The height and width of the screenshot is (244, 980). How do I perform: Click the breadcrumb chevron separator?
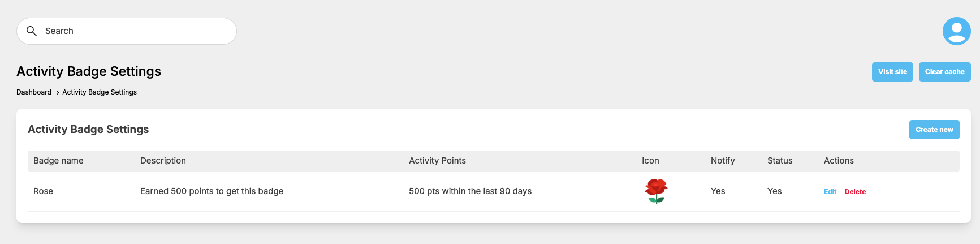click(x=57, y=92)
